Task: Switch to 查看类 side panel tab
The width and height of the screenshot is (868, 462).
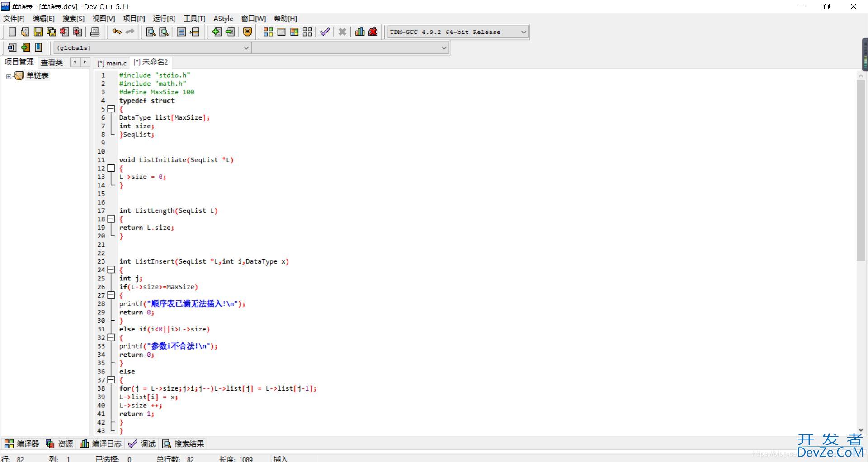Action: [52, 63]
